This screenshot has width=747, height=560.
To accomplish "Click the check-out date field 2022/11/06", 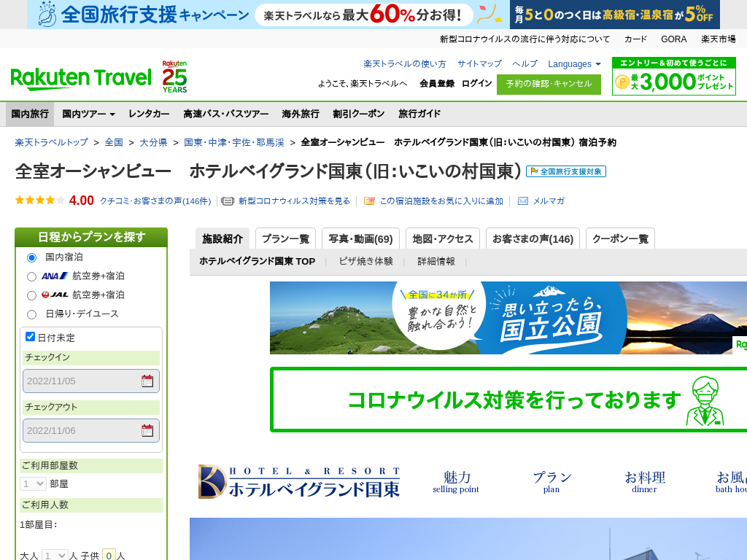I will (x=91, y=430).
